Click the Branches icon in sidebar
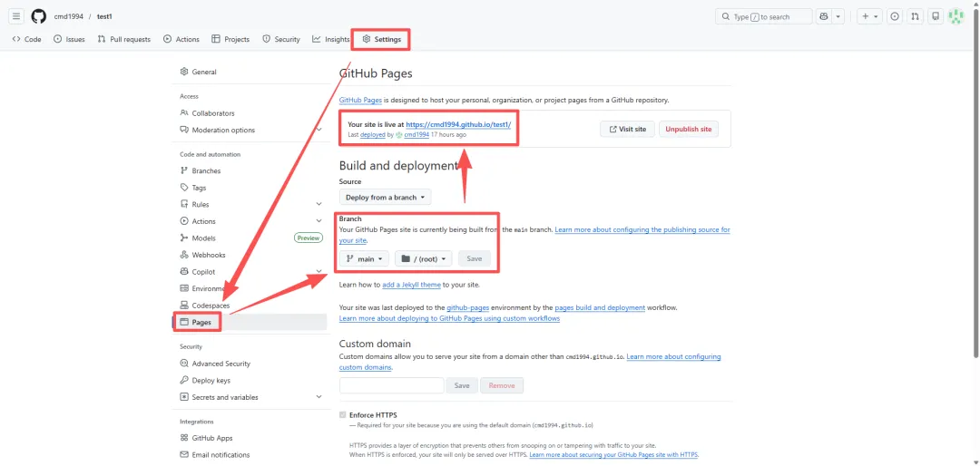The width and height of the screenshot is (980, 466). tap(184, 170)
